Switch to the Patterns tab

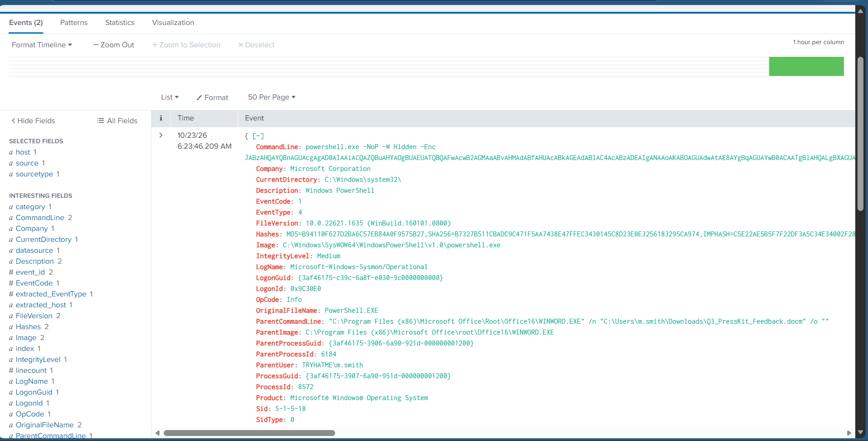[x=74, y=23]
